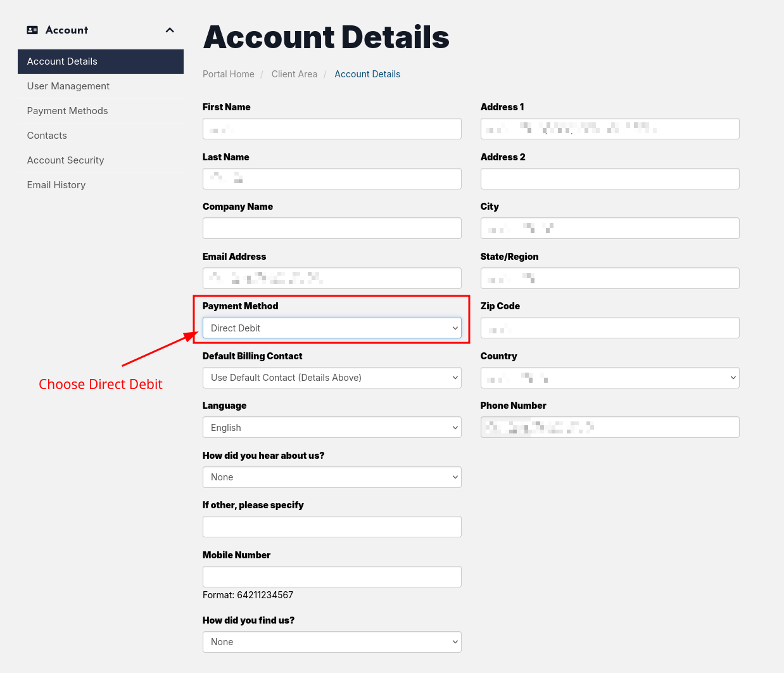This screenshot has width=784, height=673.
Task: Open Contacts in the sidebar
Action: pyautogui.click(x=47, y=136)
